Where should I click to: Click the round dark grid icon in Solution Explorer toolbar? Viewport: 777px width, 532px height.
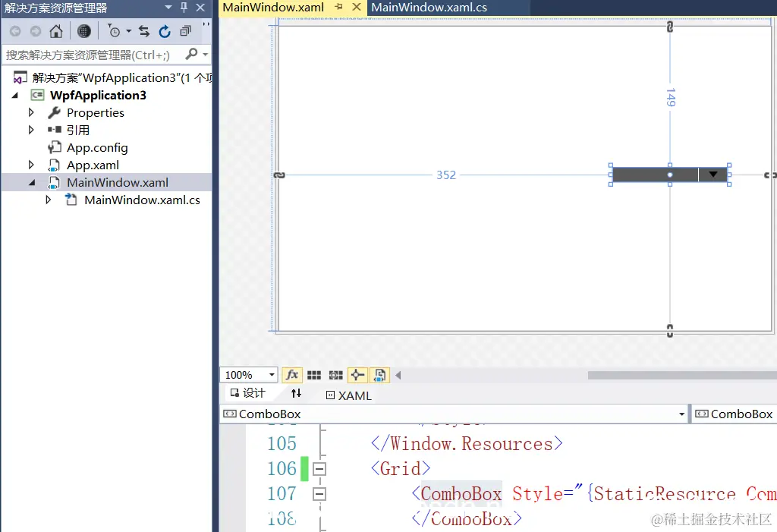83,31
